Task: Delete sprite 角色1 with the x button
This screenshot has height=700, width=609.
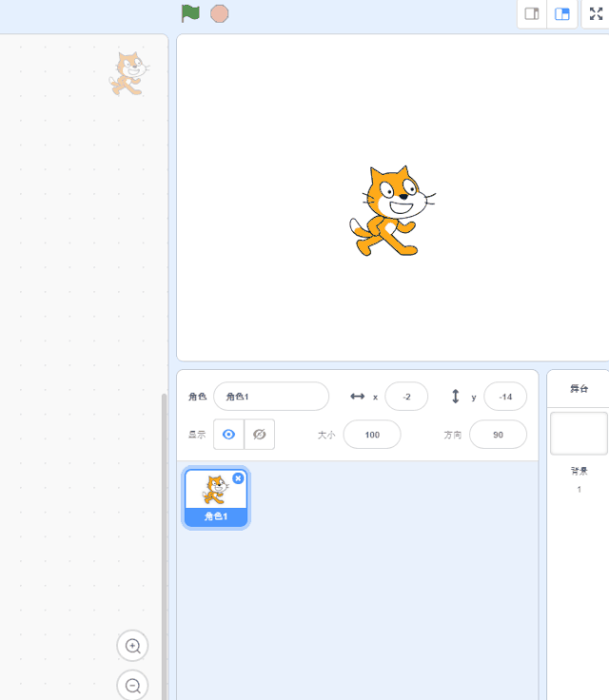Action: (238, 478)
